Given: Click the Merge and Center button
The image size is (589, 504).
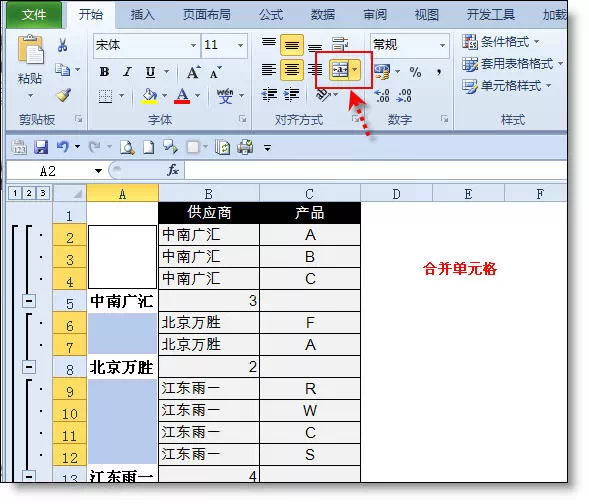Looking at the screenshot, I should tap(340, 70).
